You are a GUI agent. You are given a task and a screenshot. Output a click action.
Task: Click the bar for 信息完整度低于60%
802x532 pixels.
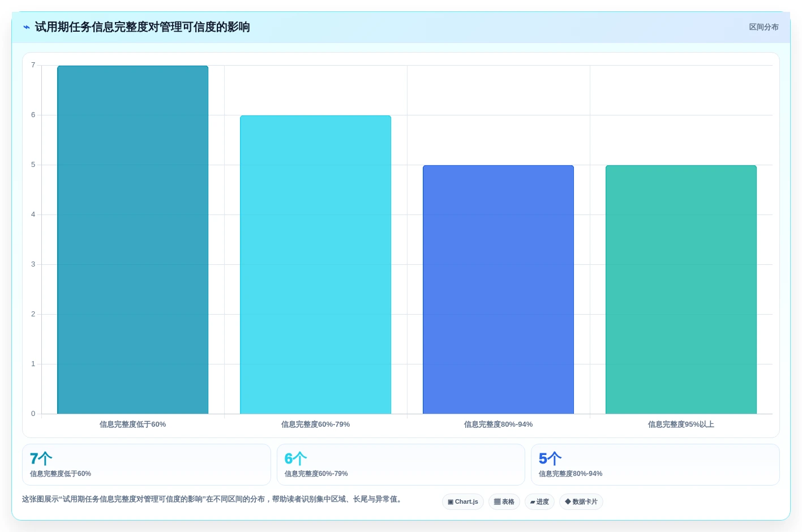[x=132, y=240]
